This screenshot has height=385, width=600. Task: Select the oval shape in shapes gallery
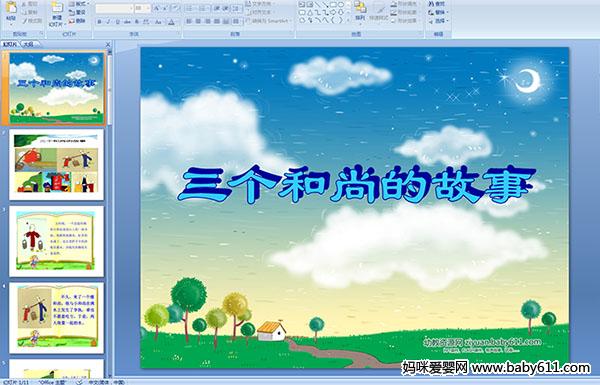pyautogui.click(x=341, y=5)
